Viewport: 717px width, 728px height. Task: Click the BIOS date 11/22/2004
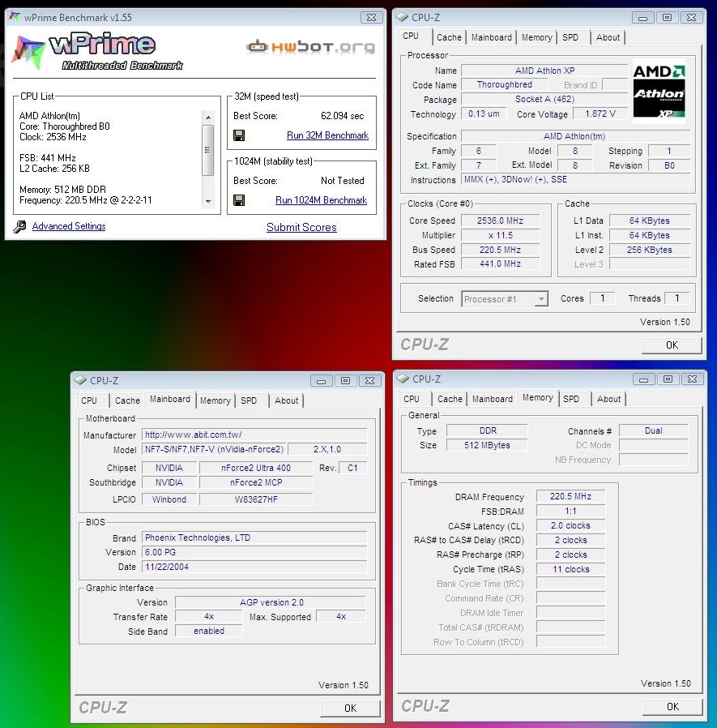[x=254, y=567]
